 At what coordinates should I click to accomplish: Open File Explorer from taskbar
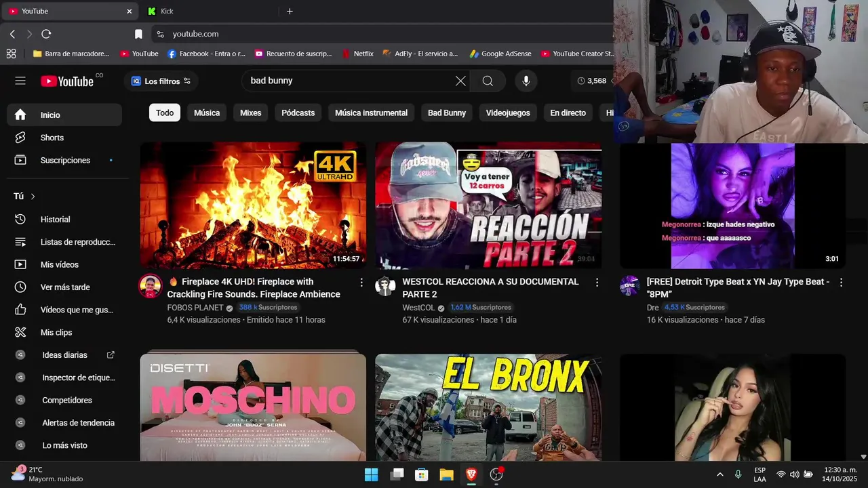[x=446, y=474]
